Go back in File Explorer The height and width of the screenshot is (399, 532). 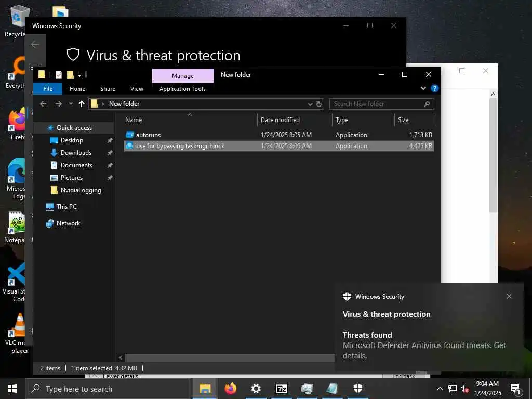[x=43, y=104]
